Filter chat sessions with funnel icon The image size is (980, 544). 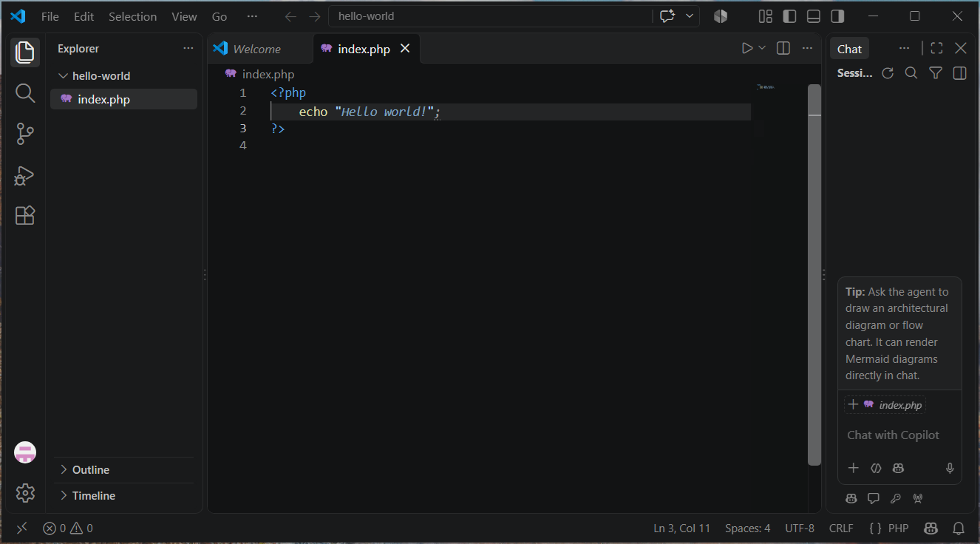tap(936, 72)
